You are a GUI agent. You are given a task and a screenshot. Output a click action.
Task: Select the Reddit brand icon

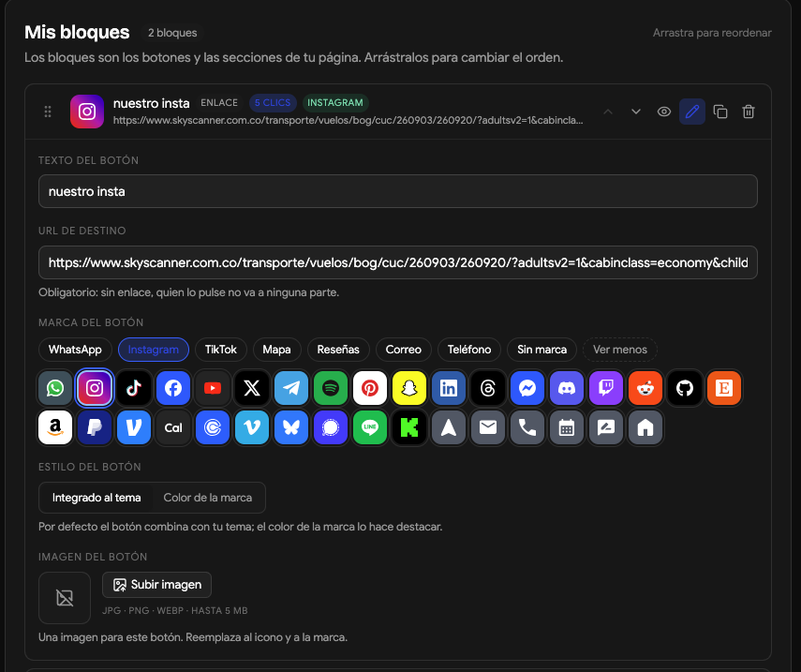point(645,388)
